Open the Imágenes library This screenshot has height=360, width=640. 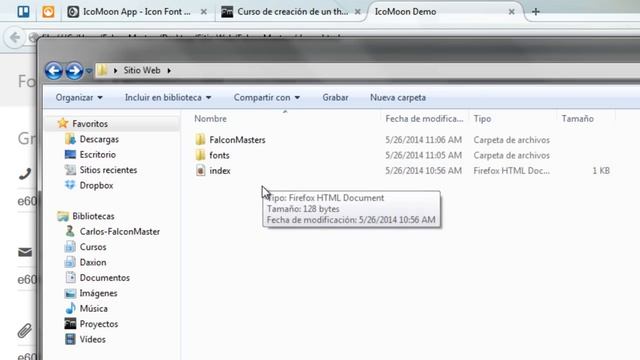click(98, 293)
